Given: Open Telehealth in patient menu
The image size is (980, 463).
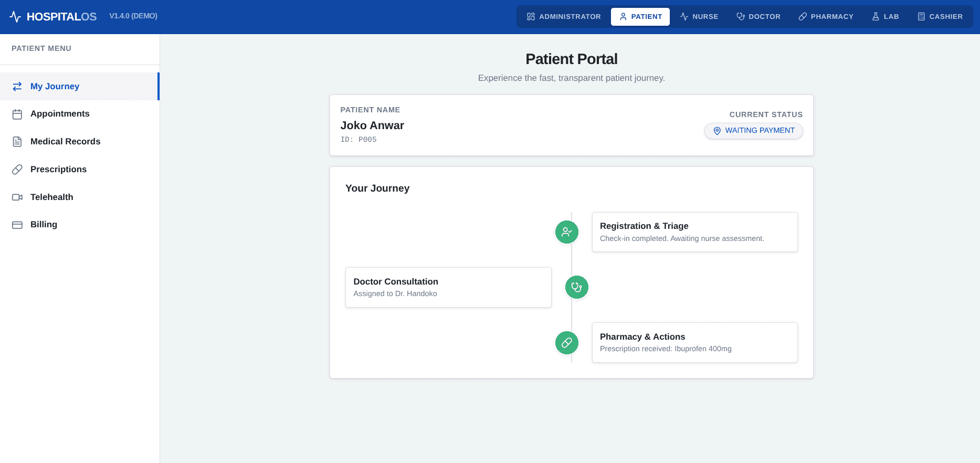Looking at the screenshot, I should [80, 197].
